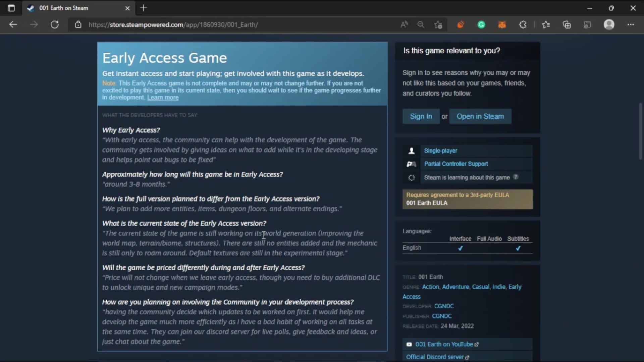Click the tab actions menu icon

(x=11, y=8)
